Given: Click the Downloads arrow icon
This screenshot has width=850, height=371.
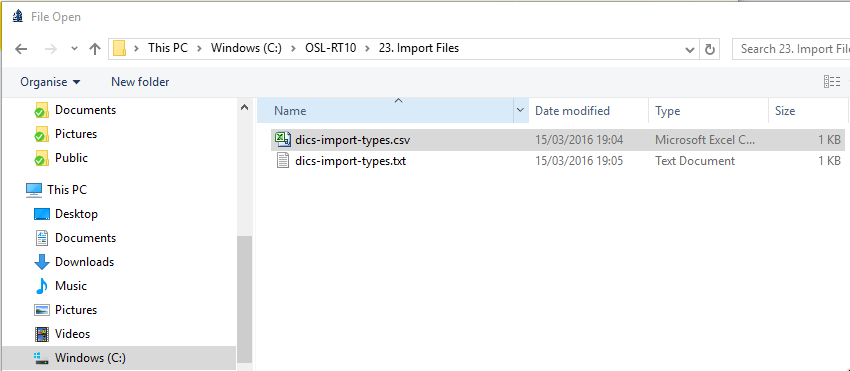Looking at the screenshot, I should [42, 262].
